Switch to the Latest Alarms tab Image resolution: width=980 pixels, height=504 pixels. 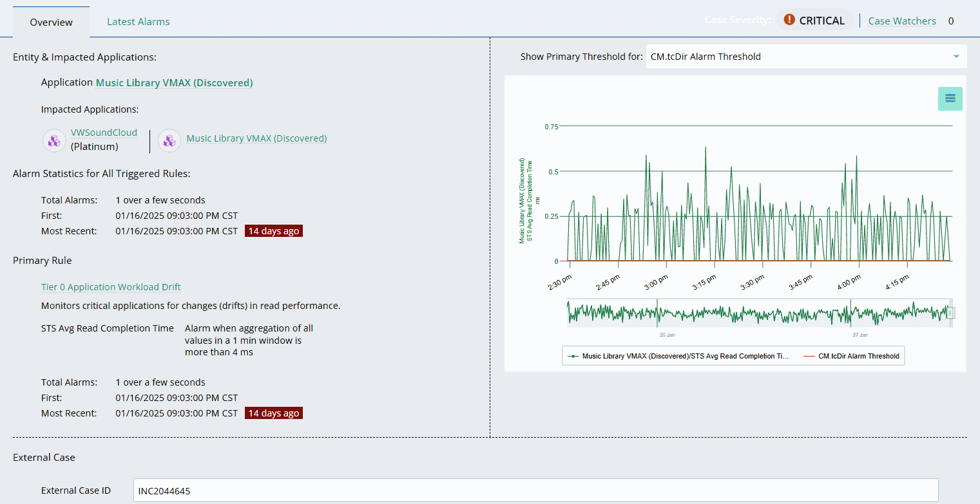tap(139, 22)
